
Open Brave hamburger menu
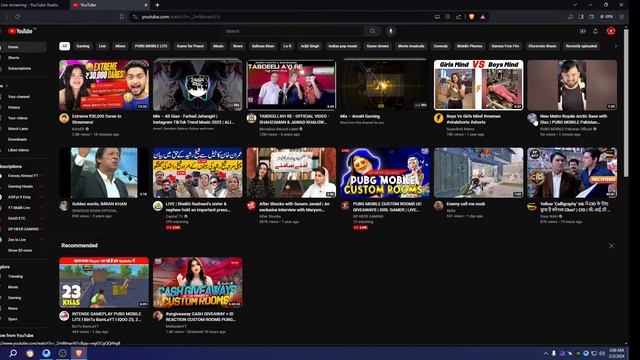point(622,17)
